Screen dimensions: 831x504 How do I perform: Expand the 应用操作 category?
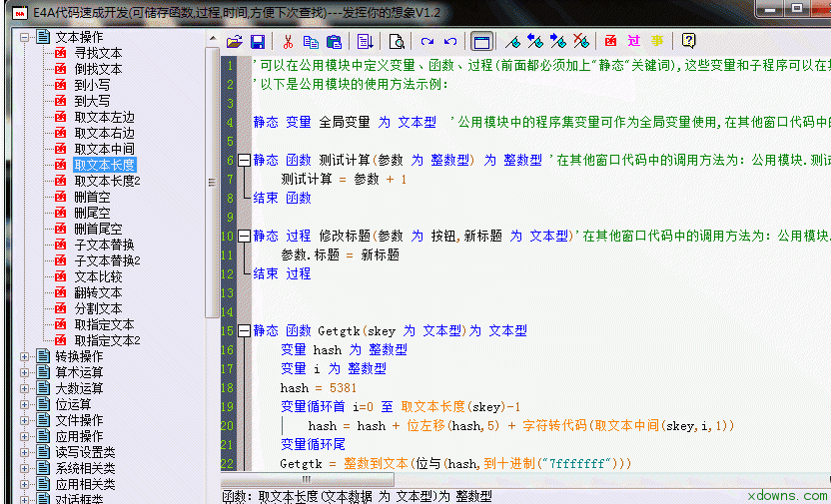coord(24,437)
